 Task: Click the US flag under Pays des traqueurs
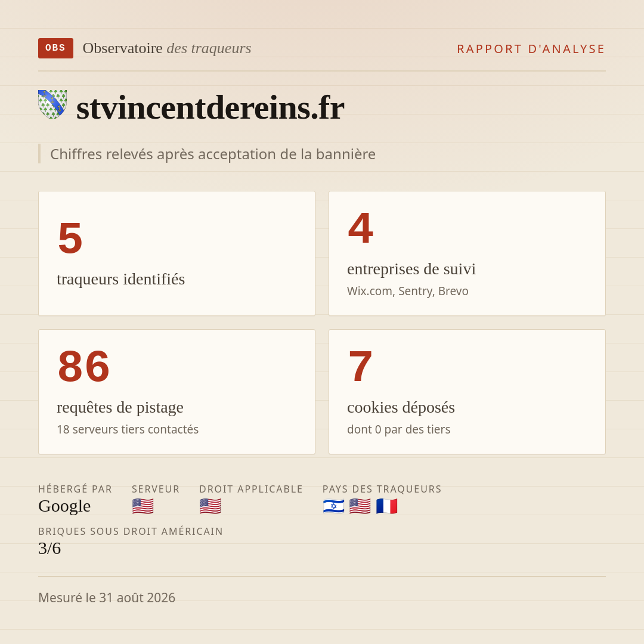point(360,506)
